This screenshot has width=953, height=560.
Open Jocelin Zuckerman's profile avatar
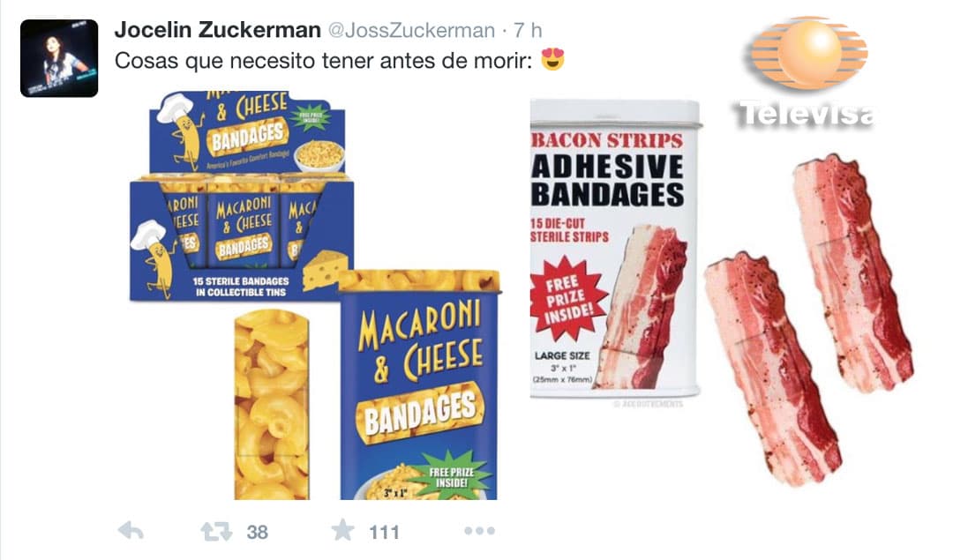click(59, 57)
